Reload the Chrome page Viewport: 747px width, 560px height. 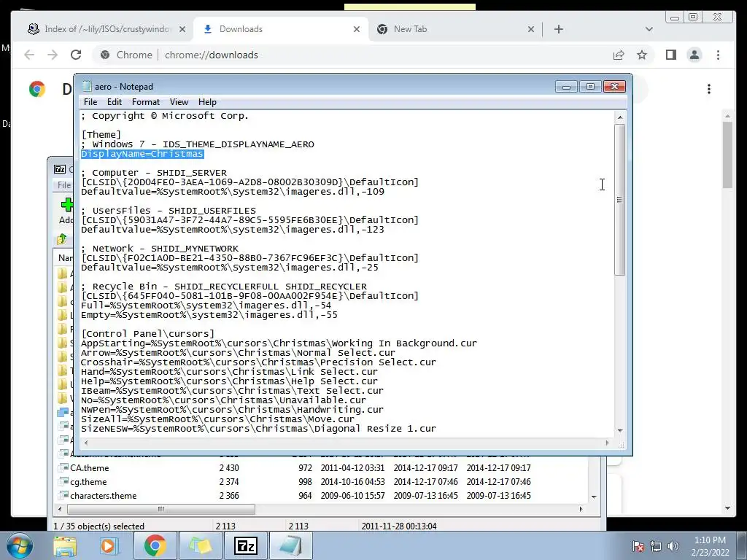click(x=76, y=55)
